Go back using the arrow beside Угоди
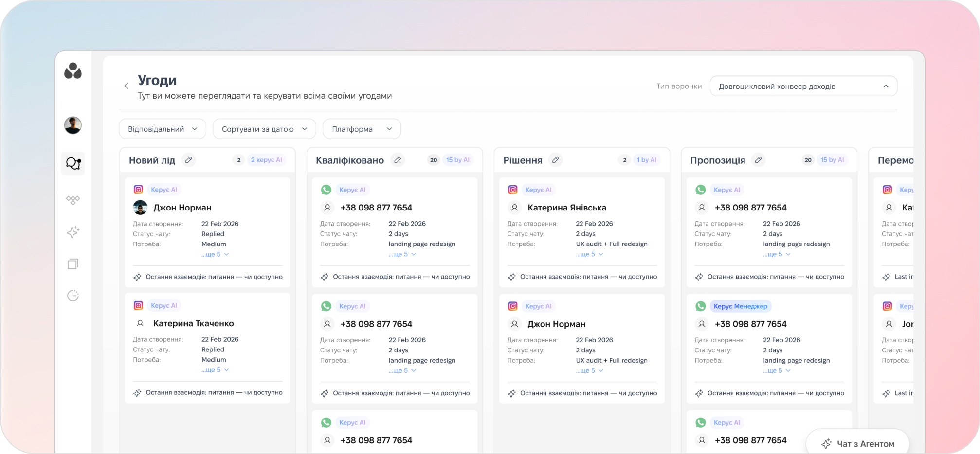 coord(127,86)
